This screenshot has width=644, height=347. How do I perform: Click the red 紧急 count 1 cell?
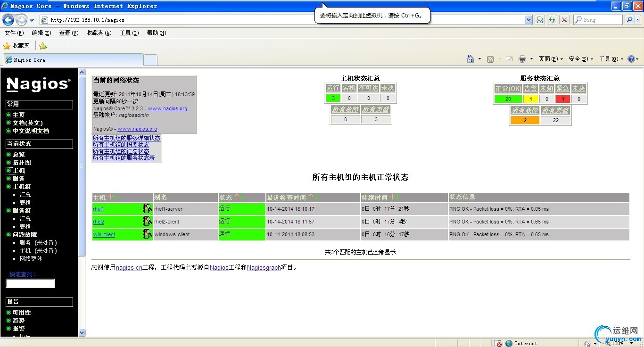coord(562,99)
